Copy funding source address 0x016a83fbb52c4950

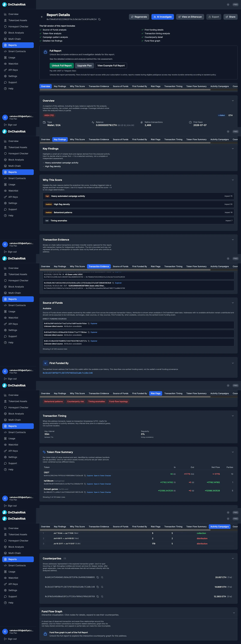click(x=89, y=332)
